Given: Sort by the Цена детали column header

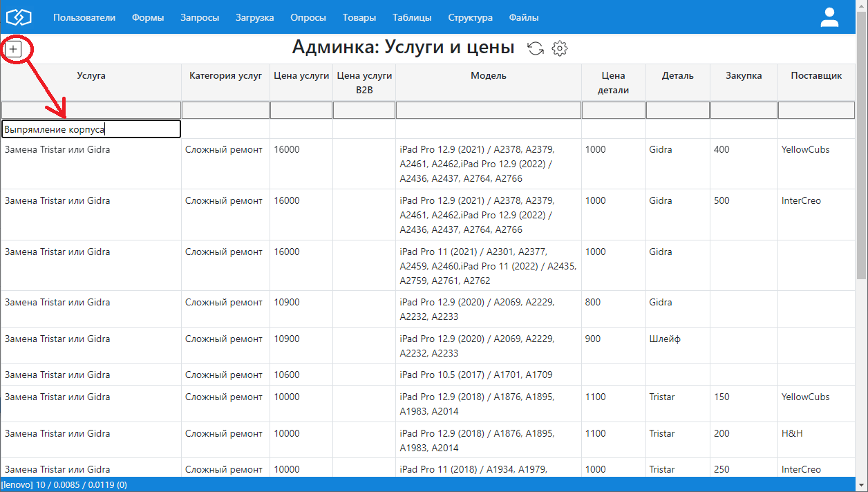Looking at the screenshot, I should click(x=614, y=82).
